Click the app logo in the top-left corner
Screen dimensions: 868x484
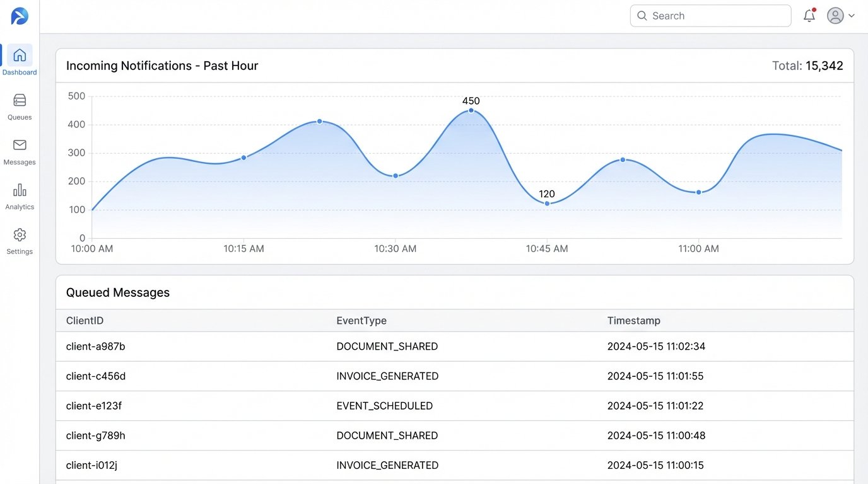coord(19,16)
